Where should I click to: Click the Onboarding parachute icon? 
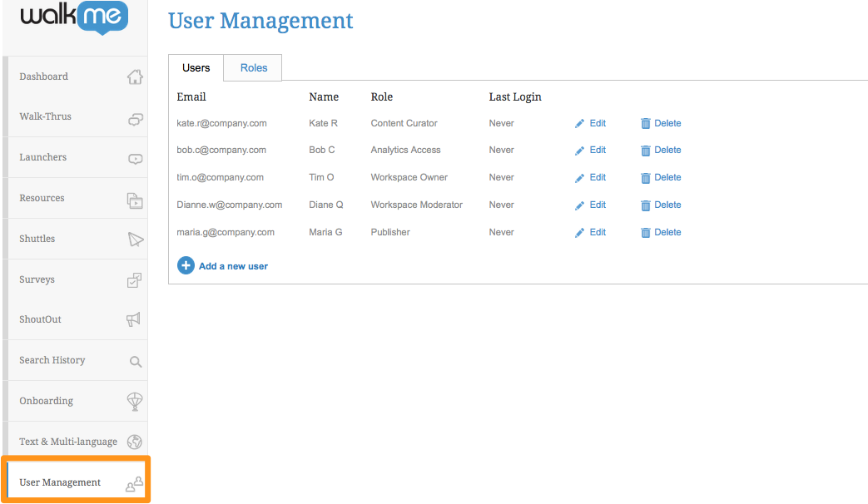[135, 402]
